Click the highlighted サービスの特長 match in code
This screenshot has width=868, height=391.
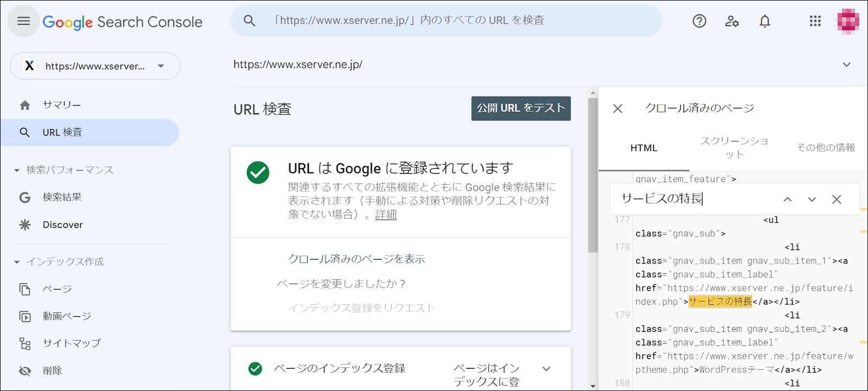pyautogui.click(x=720, y=302)
